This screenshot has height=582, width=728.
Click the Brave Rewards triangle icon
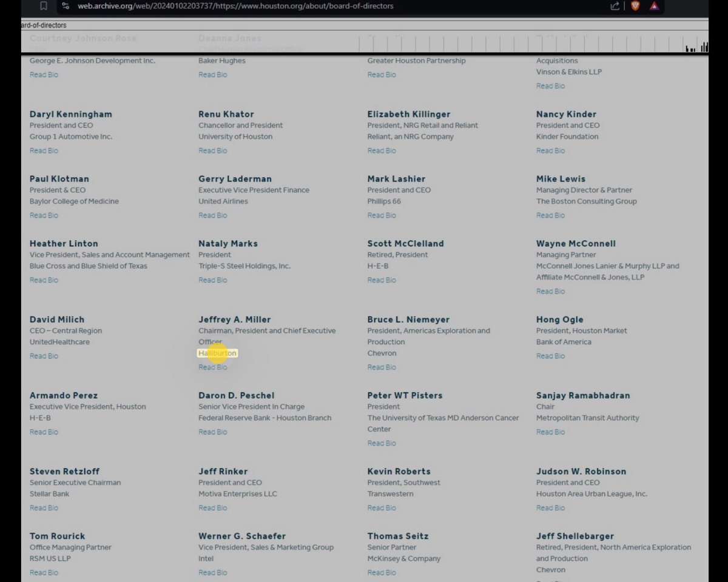[654, 6]
